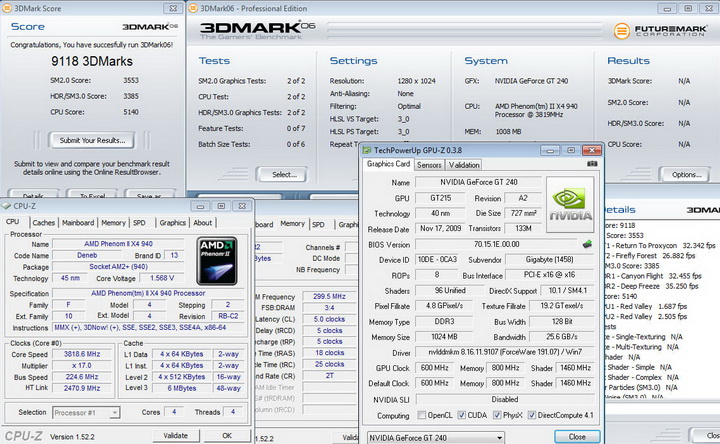Switch to the Sensors tab in GPU-Z

(x=429, y=165)
